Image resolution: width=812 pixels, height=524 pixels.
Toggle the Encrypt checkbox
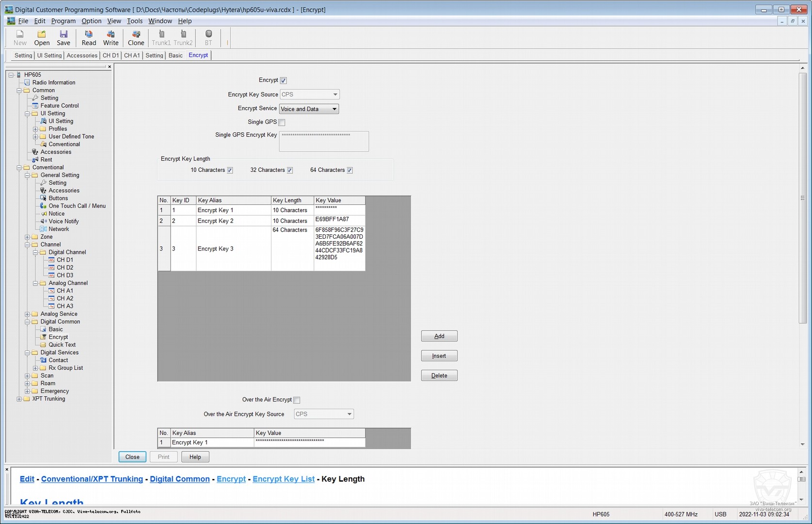click(284, 81)
